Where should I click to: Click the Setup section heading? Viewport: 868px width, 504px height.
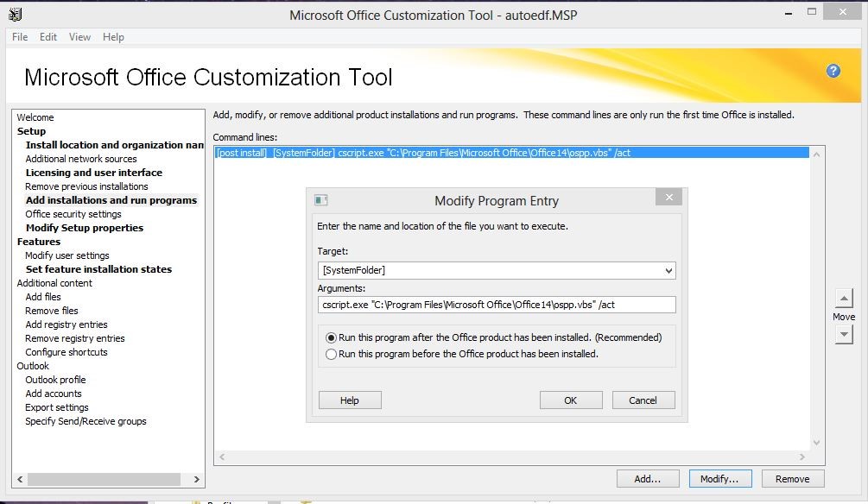31,131
